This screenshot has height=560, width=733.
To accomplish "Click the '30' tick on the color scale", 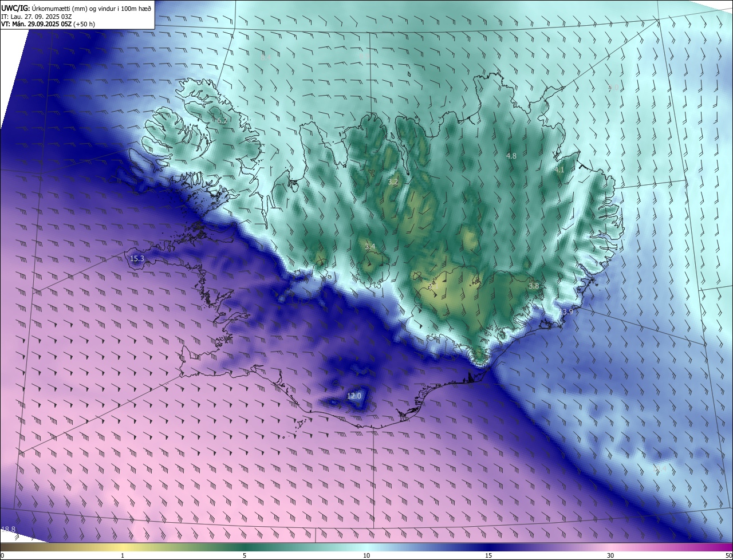I will [610, 555].
